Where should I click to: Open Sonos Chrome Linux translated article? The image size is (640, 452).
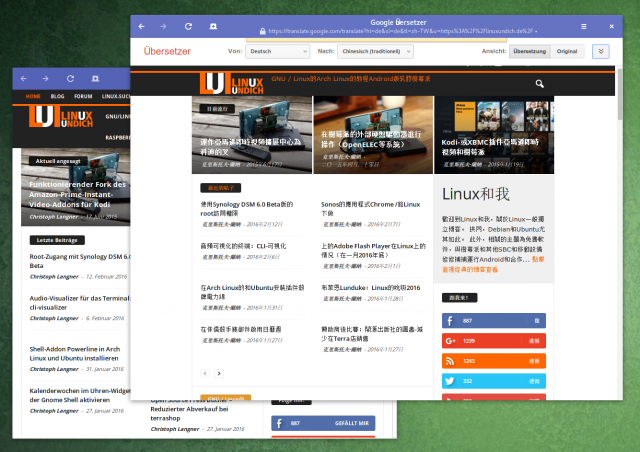pos(371,209)
